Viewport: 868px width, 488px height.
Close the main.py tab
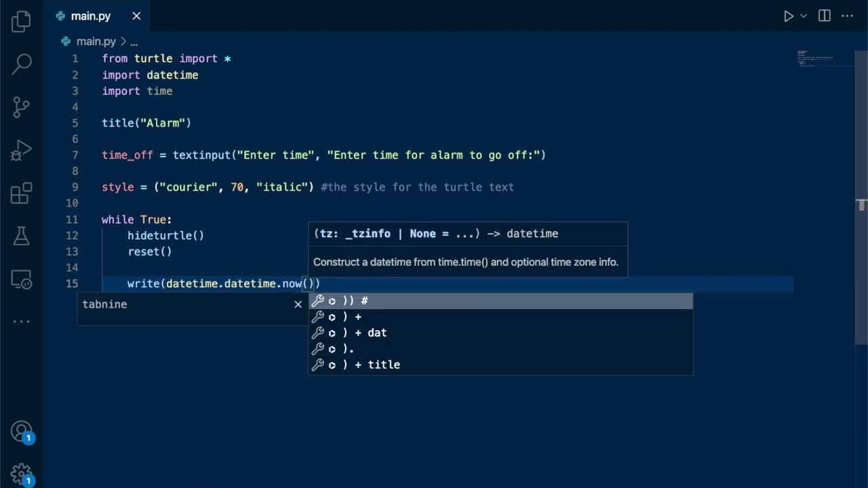coord(136,16)
